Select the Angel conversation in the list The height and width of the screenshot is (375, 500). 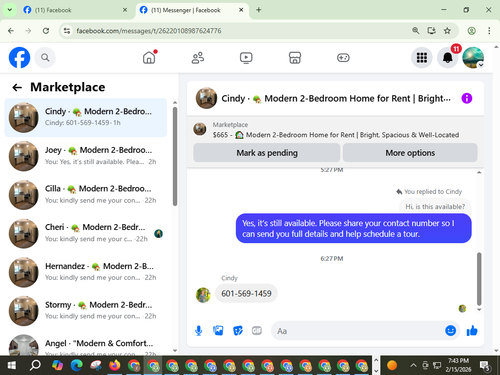point(86,345)
